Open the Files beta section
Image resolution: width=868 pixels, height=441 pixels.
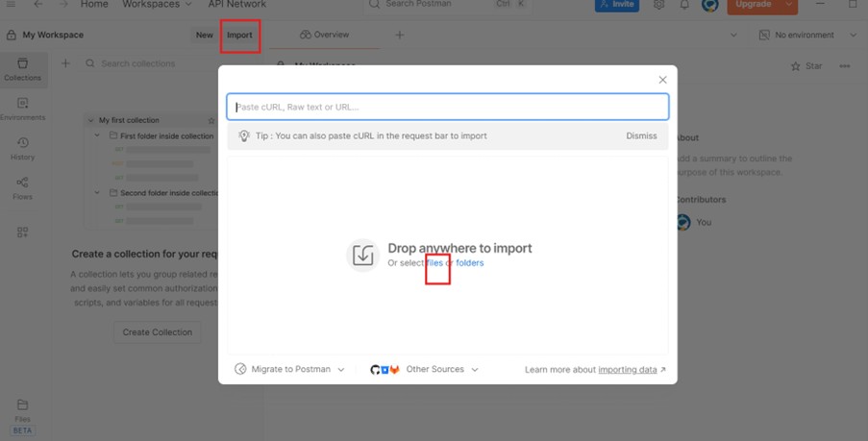[22, 415]
